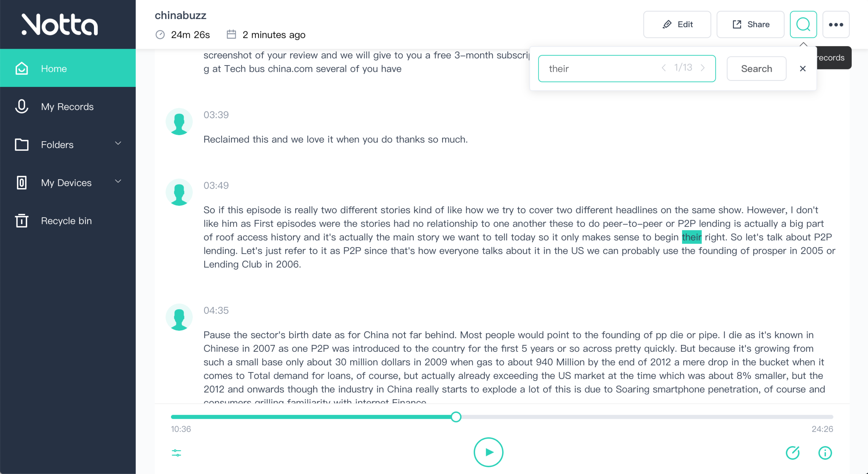Click the circular edit-time icon near player
Viewport: 868px width, 474px height.
(793, 453)
